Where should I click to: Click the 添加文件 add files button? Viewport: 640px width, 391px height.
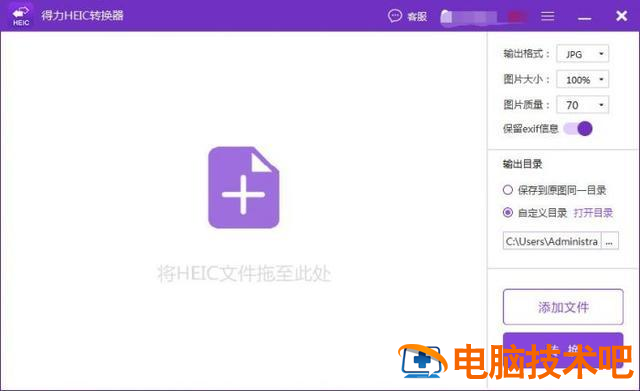563,307
